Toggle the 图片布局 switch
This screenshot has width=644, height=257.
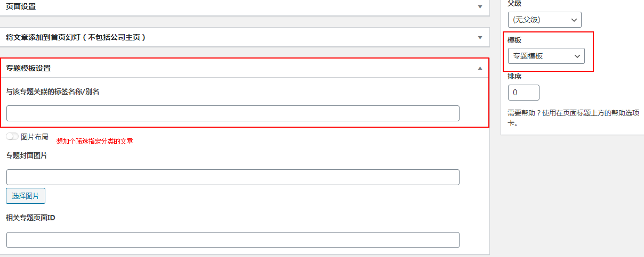tap(12, 137)
